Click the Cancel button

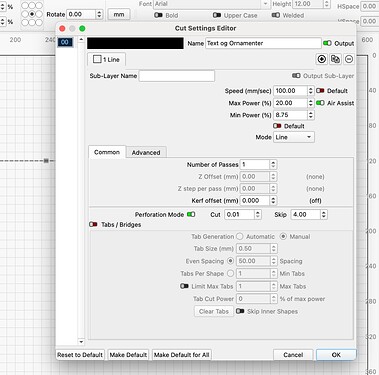293,355
